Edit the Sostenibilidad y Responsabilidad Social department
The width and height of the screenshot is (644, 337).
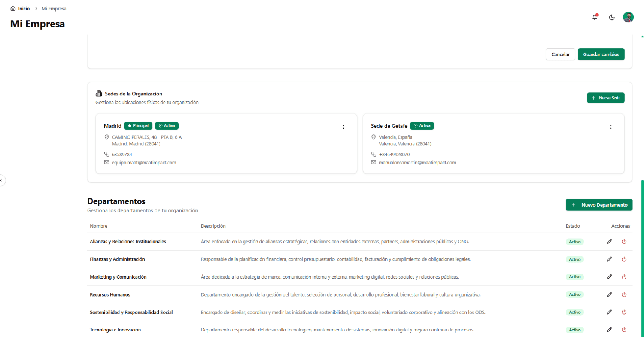pos(610,312)
